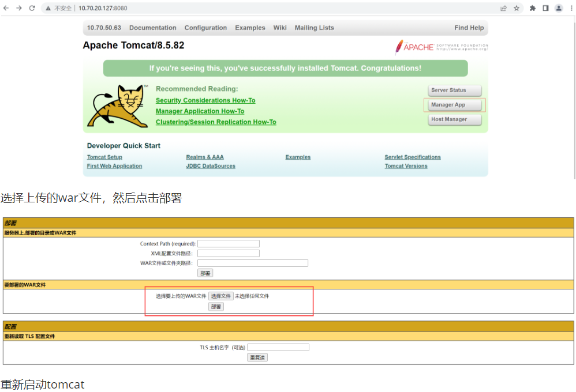This screenshot has width=576, height=392.
Task: Click the browser back arrow
Action: pos(6,8)
